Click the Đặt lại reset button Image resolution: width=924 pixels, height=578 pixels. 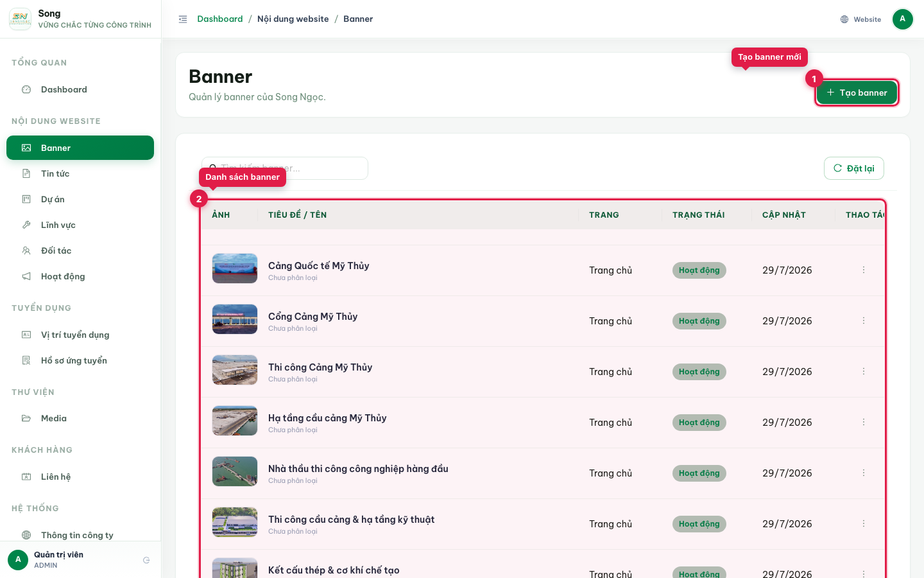click(x=854, y=168)
